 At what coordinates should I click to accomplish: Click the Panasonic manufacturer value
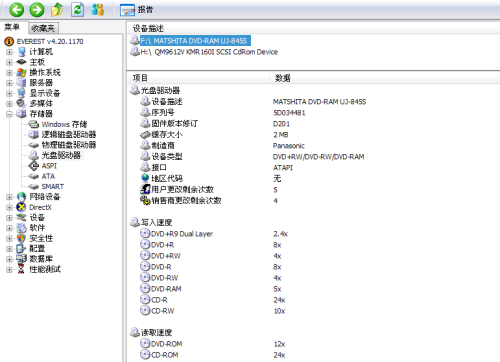289,146
